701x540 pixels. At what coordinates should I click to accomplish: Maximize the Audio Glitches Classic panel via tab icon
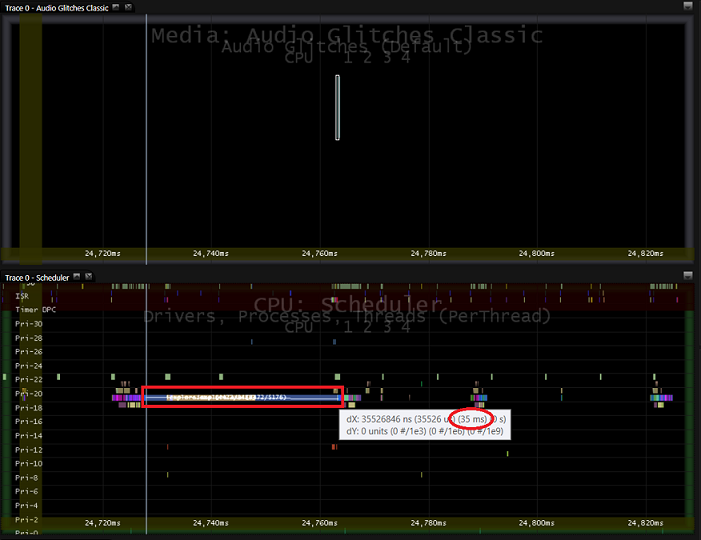[x=116, y=7]
